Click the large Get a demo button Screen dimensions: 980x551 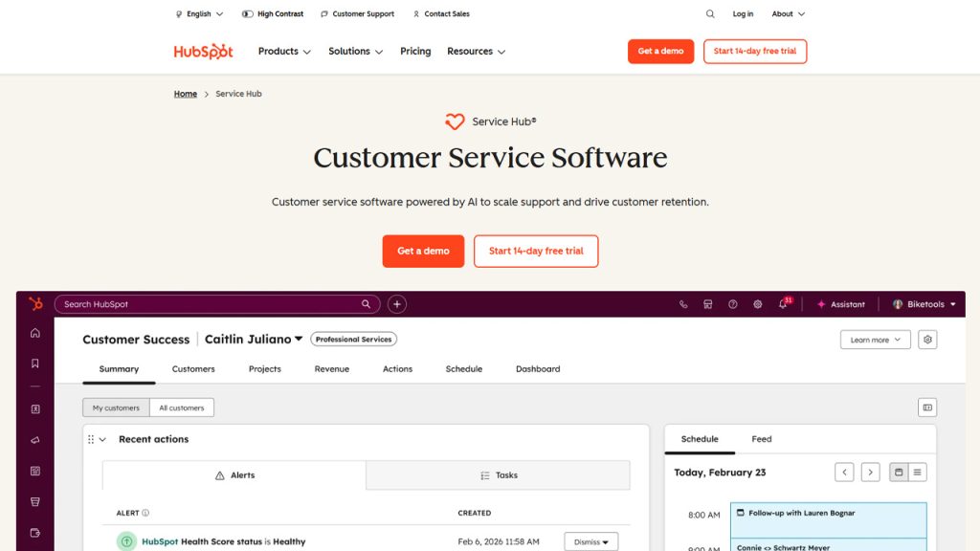coord(423,252)
